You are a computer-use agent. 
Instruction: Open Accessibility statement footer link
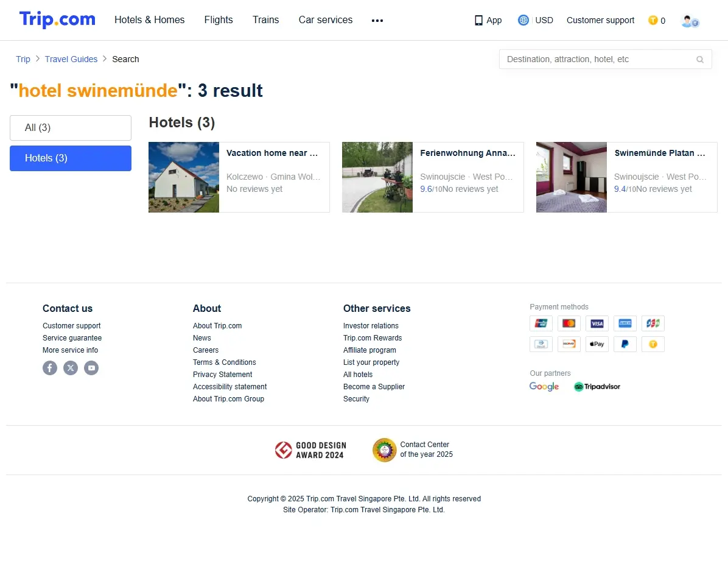point(230,387)
